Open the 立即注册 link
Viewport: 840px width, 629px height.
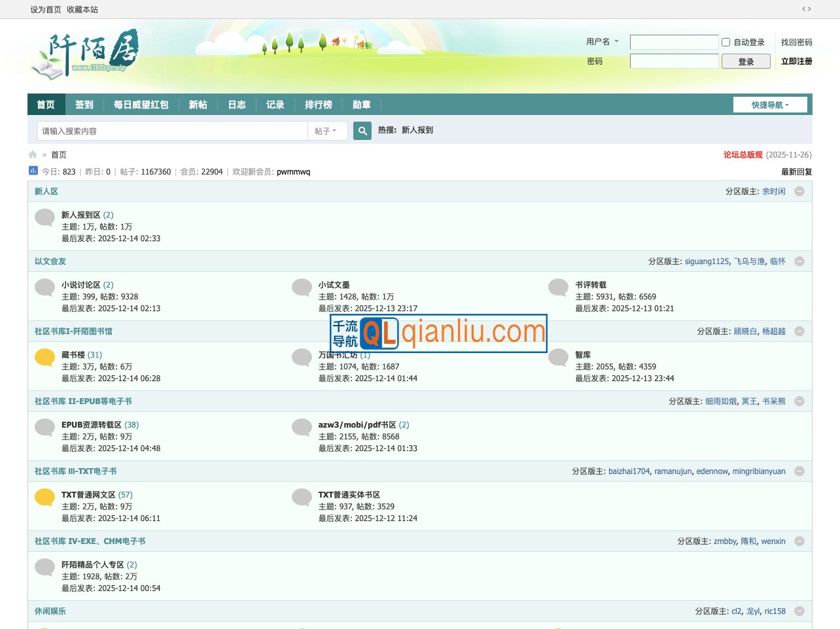pyautogui.click(x=796, y=61)
